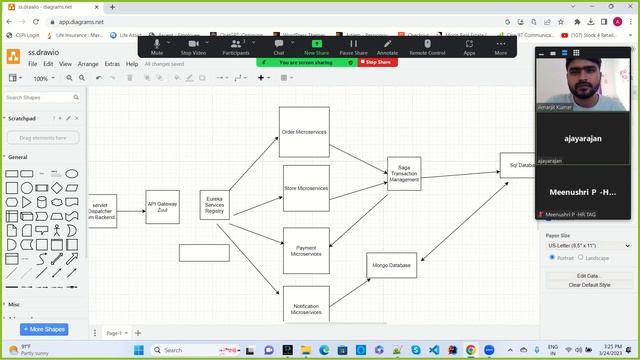This screenshot has width=640, height=360.
Task: Start New Share in Zoom toolbar
Action: tap(316, 47)
